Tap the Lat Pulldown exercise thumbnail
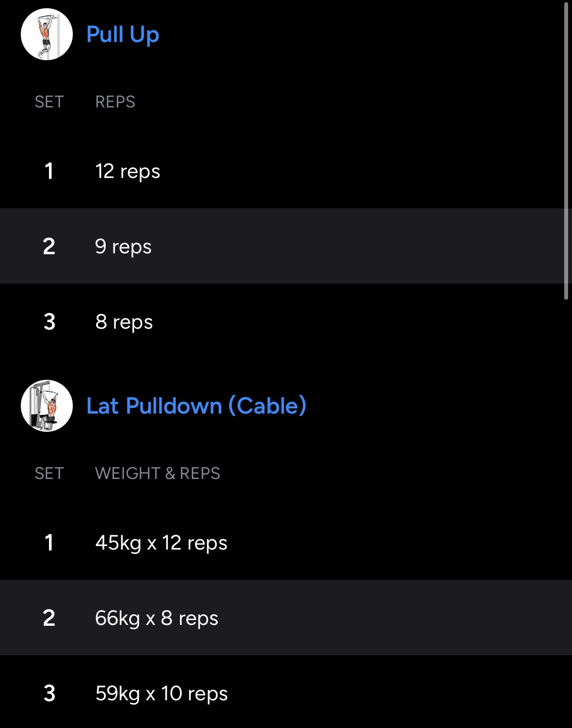 click(x=47, y=406)
